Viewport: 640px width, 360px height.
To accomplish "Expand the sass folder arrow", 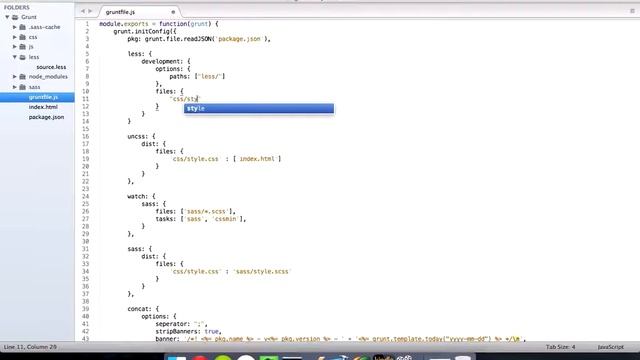I will pos(15,87).
